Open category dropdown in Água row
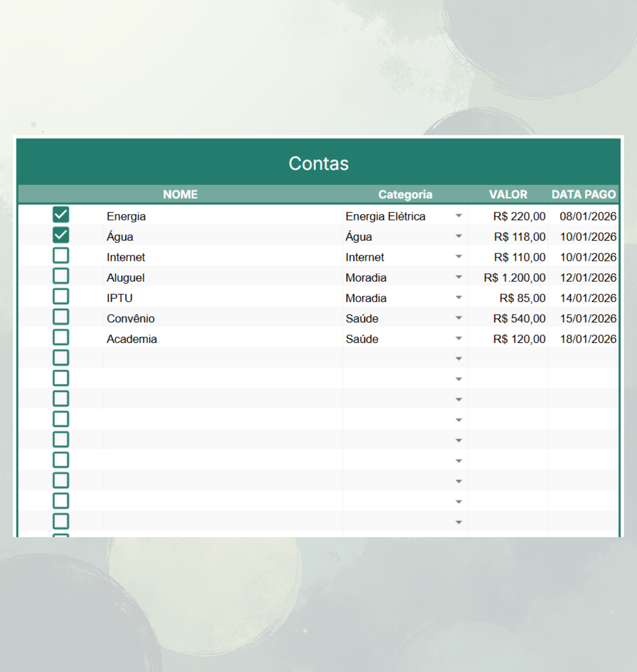 [x=458, y=236]
